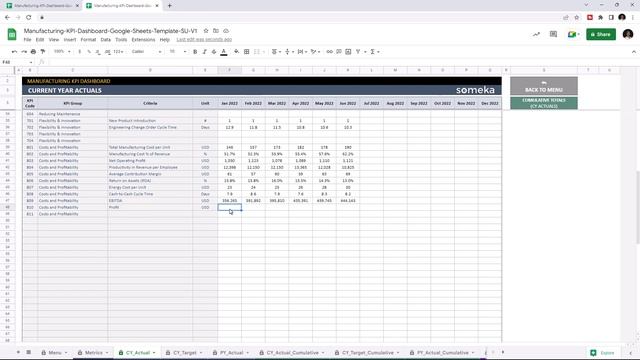
Task: Format as percent
Action: tap(89, 52)
